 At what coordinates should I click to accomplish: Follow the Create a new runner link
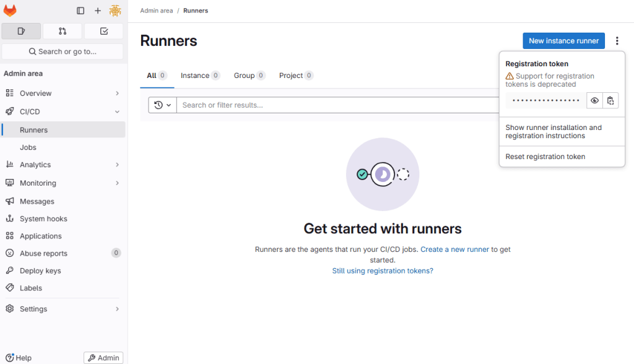pyautogui.click(x=454, y=249)
